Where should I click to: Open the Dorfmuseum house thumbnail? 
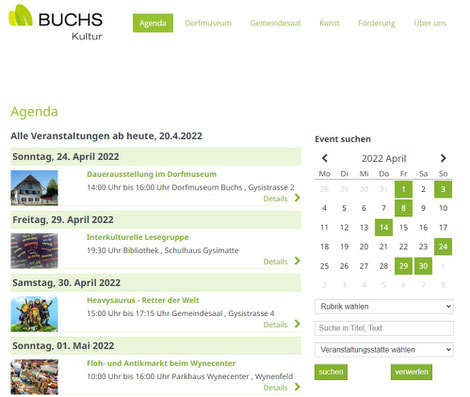(x=34, y=188)
